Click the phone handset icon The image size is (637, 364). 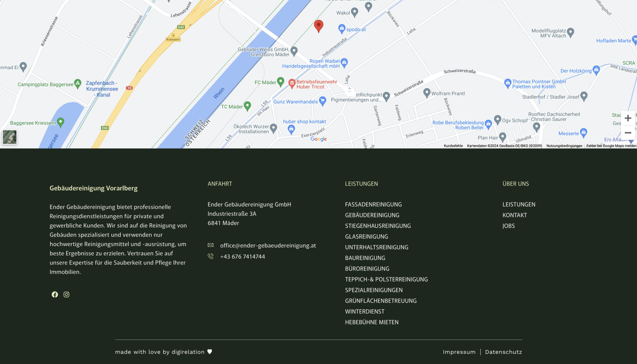pos(211,256)
